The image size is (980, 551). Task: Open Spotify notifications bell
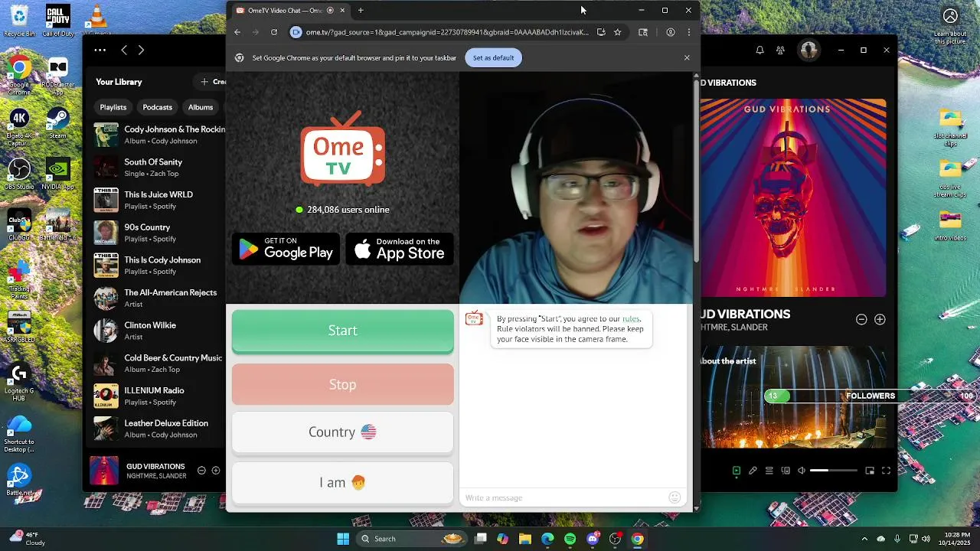click(759, 50)
